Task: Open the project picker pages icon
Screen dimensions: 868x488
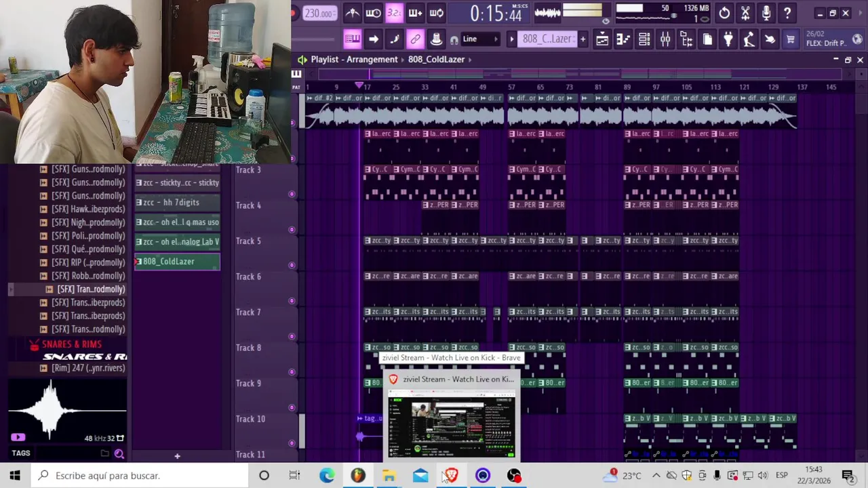Action: coord(707,40)
